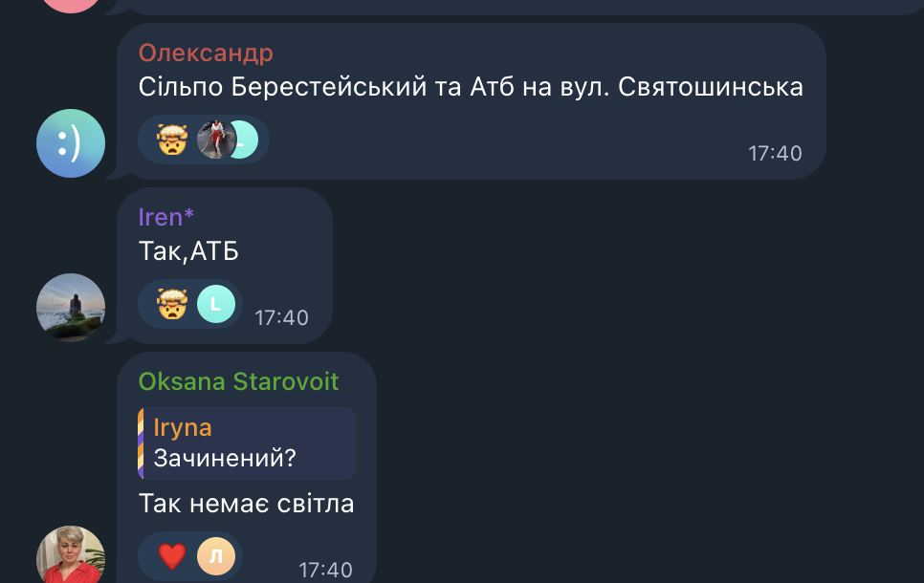Click the exploding head reaction under Iren's message
The image size is (924, 583).
(172, 304)
